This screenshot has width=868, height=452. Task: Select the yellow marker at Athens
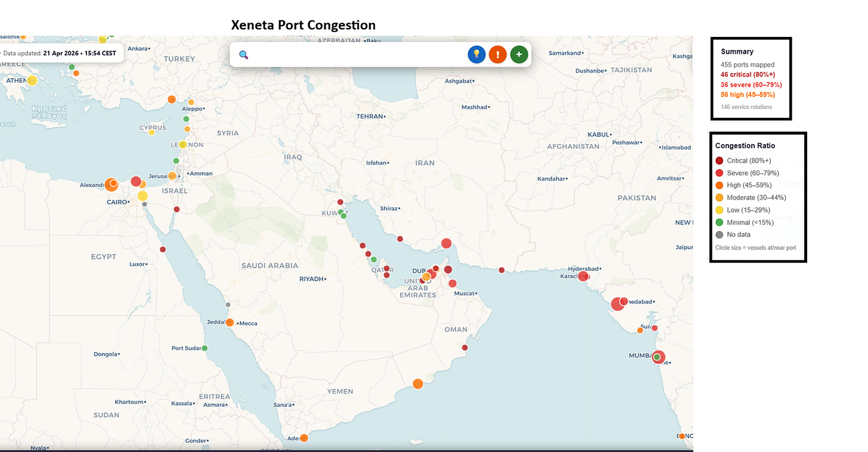(x=32, y=80)
